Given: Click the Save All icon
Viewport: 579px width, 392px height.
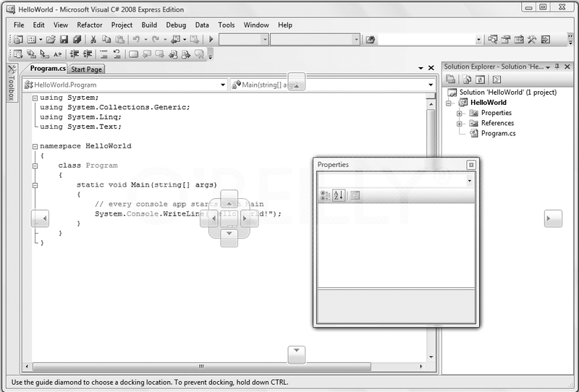Looking at the screenshot, I should click(77, 39).
